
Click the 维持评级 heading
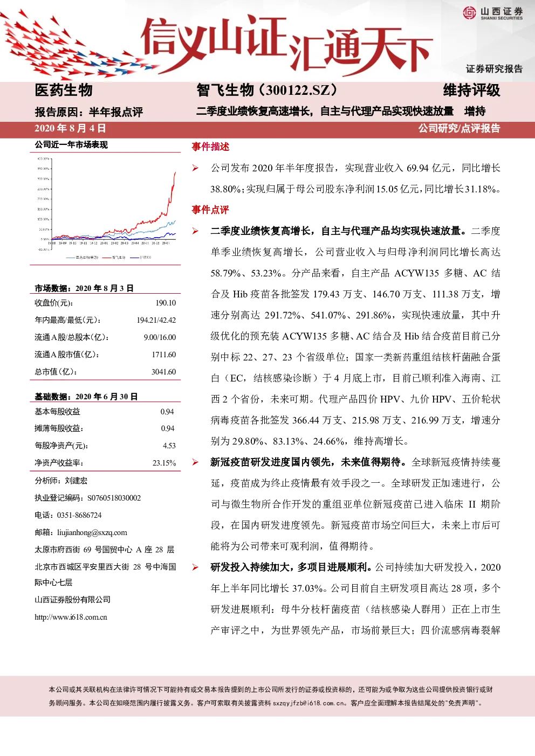tap(471, 90)
